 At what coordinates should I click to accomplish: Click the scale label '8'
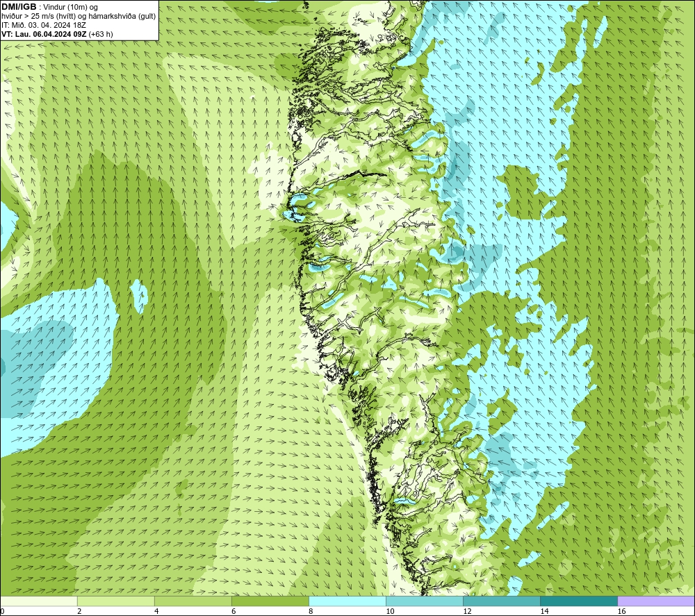point(311,611)
